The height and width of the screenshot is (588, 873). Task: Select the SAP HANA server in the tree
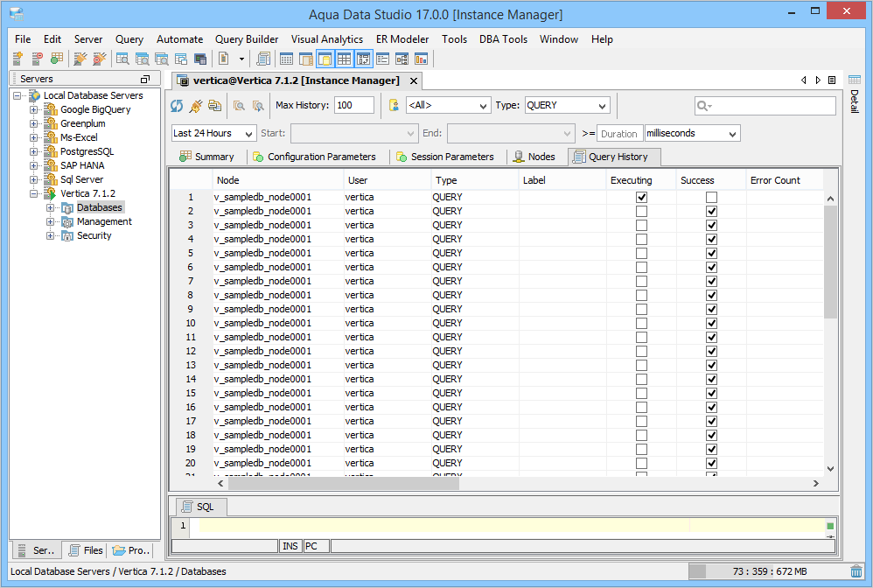tap(82, 165)
